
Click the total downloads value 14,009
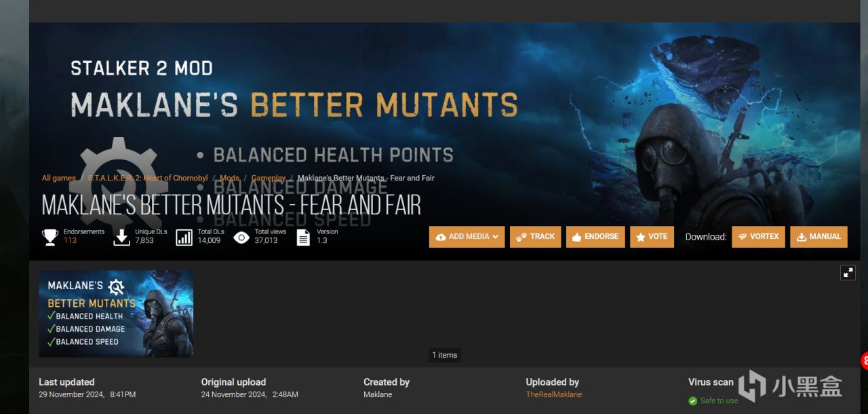click(209, 240)
